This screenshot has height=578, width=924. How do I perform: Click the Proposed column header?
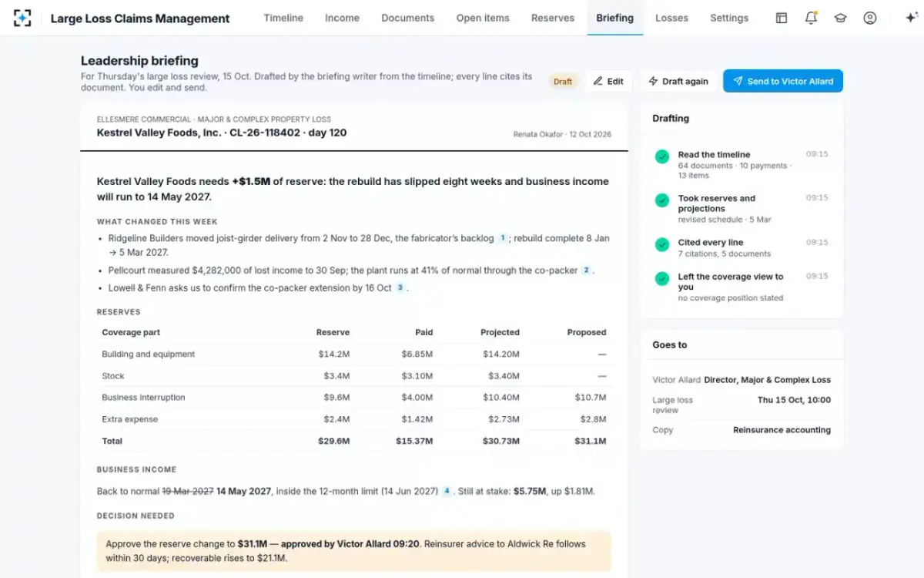[x=587, y=333]
